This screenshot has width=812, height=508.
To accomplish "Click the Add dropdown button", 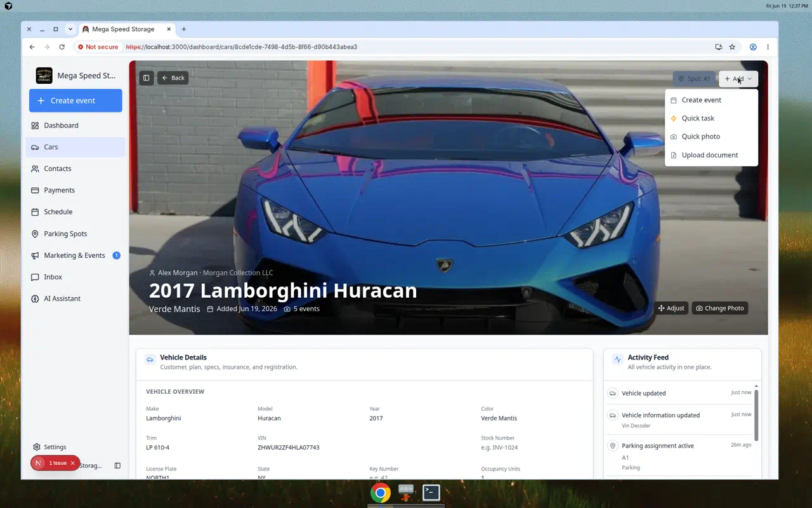I will pos(738,79).
